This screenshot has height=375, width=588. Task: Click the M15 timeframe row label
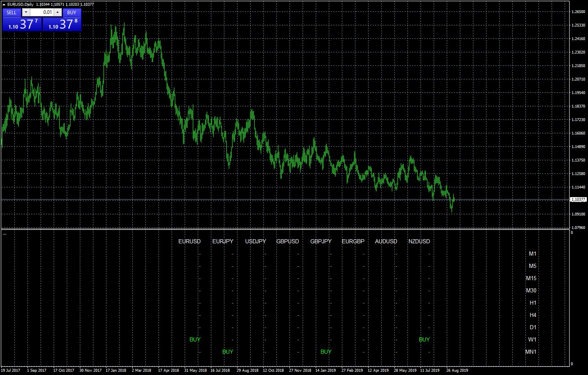531,278
